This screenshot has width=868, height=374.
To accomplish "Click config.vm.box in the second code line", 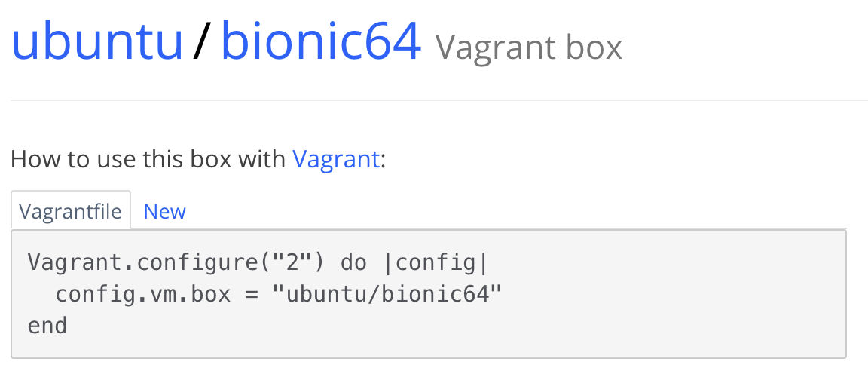I will tap(142, 293).
